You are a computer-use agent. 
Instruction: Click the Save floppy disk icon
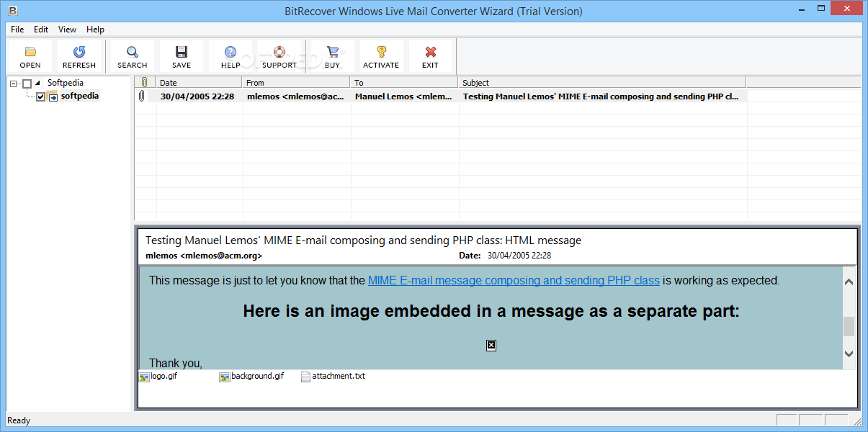point(182,52)
